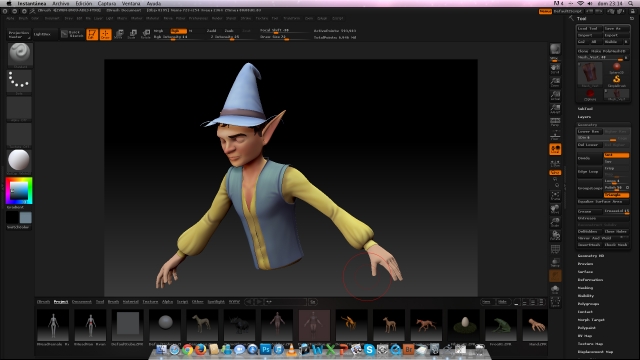The image size is (640, 360).
Task: Toggle the PolyF polyframe grid icon
Action: pos(555,249)
